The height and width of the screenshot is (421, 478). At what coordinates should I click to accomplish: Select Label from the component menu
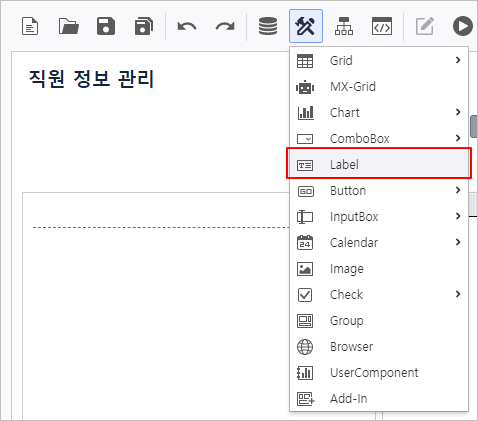(379, 165)
